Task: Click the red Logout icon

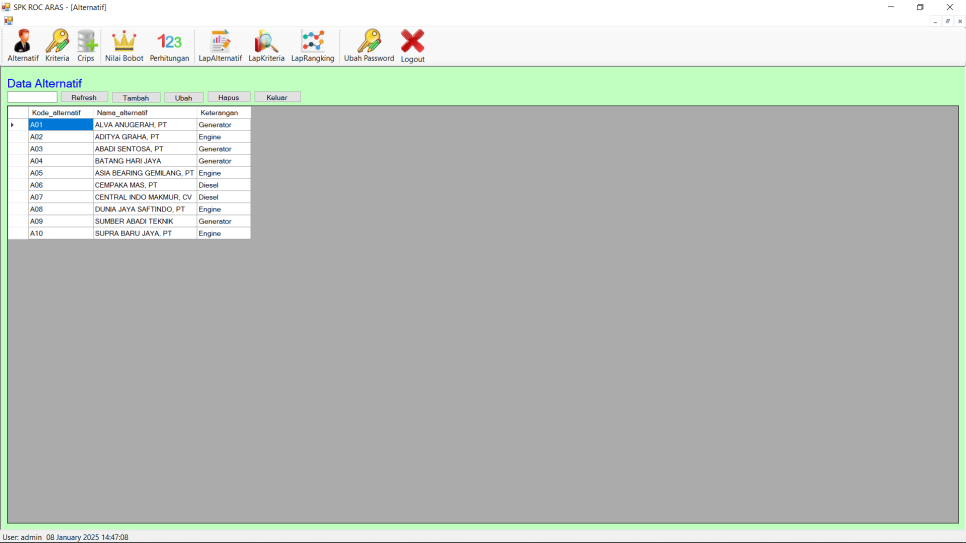Action: coord(412,42)
